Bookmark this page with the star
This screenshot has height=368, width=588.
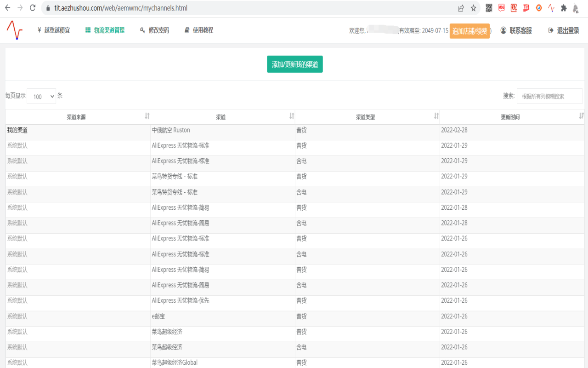click(474, 8)
